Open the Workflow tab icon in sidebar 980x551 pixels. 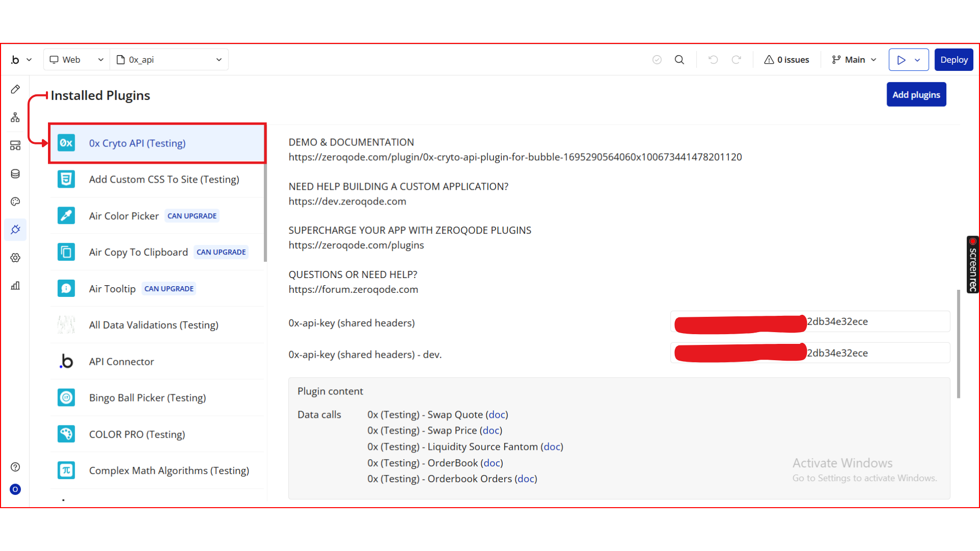[x=15, y=117]
